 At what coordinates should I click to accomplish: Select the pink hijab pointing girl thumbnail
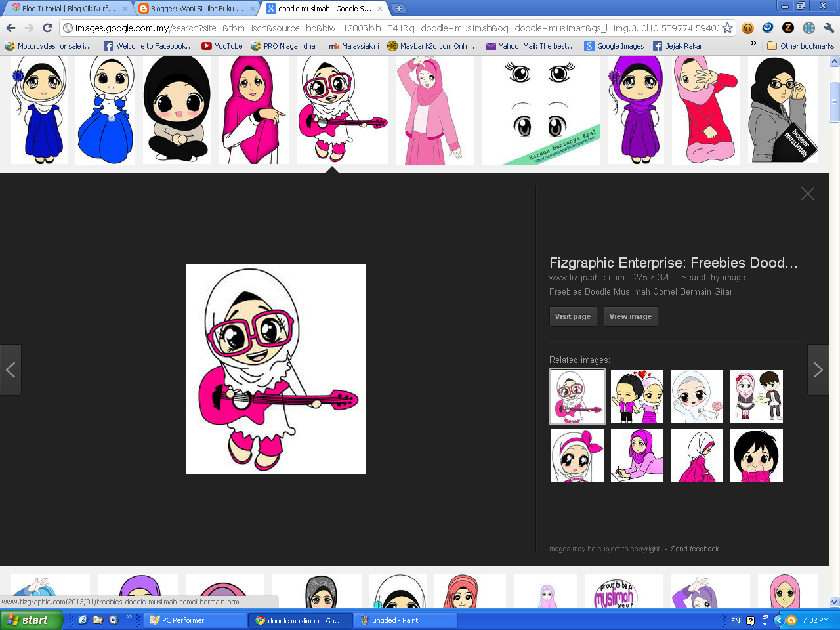[x=254, y=110]
